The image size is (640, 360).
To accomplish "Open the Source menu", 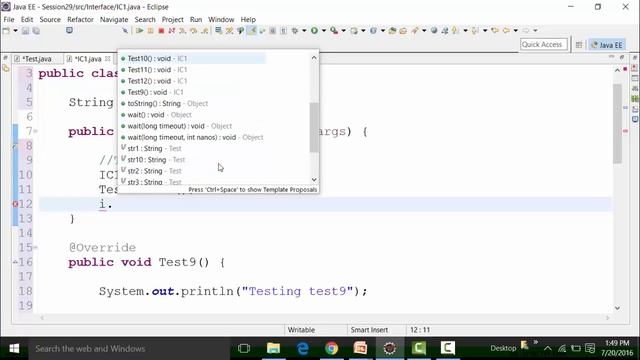I will coord(50,20).
